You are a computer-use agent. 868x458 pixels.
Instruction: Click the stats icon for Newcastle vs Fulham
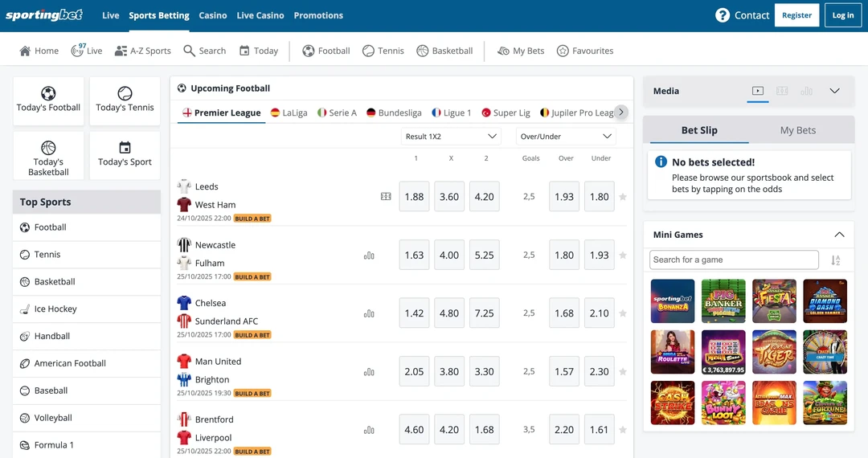tap(369, 256)
